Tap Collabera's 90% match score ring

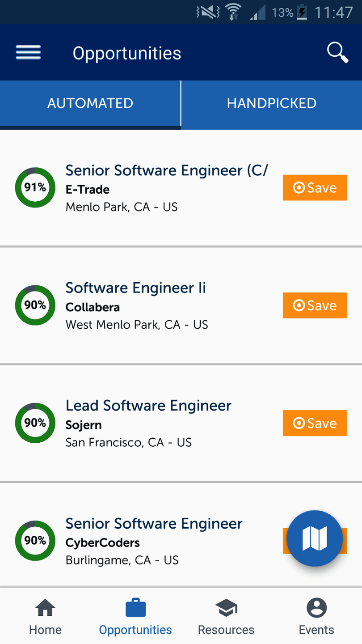click(35, 305)
